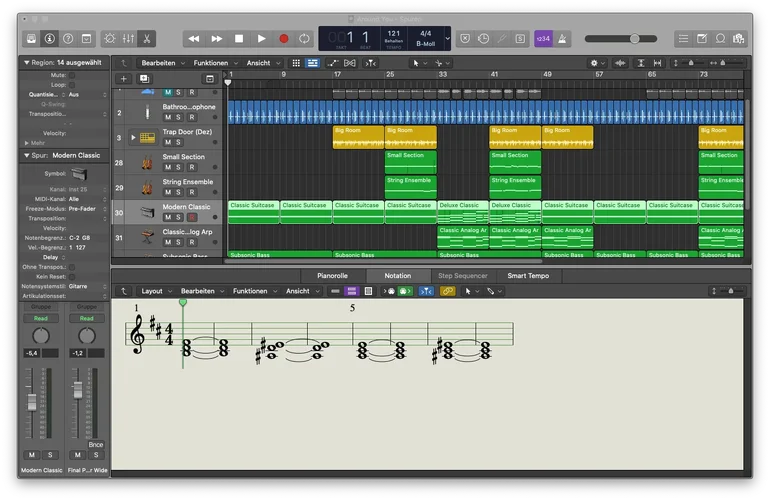Toggle the Cycle loop mode icon

(x=305, y=39)
